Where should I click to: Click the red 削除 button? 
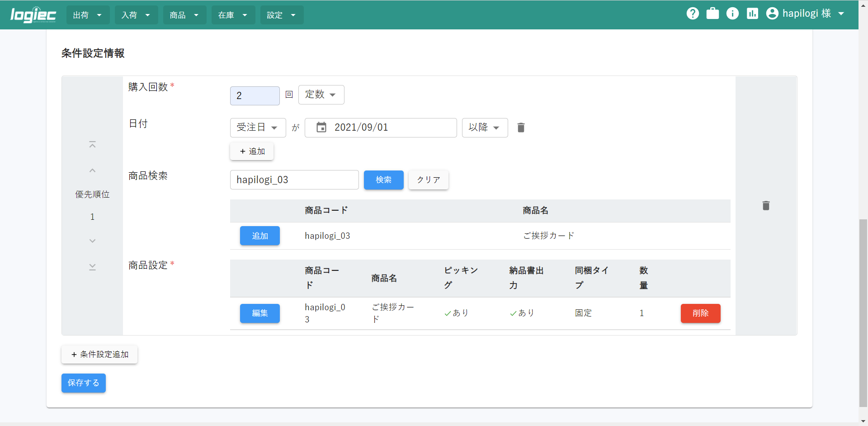pos(700,313)
